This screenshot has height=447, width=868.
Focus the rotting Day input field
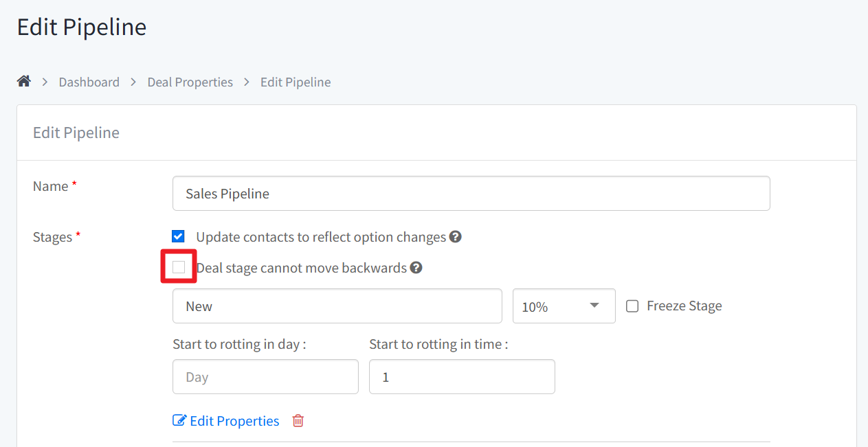click(x=265, y=377)
